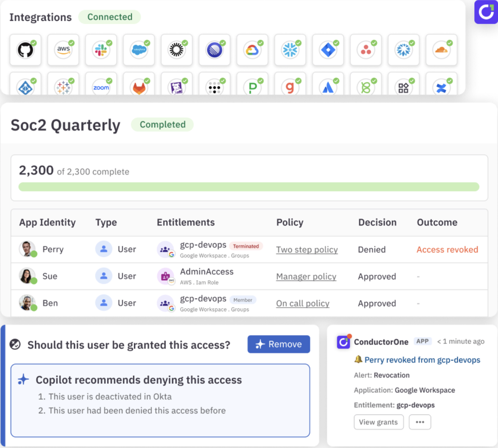Click the View grants button
Image resolution: width=498 pixels, height=448 pixels.
point(379,422)
